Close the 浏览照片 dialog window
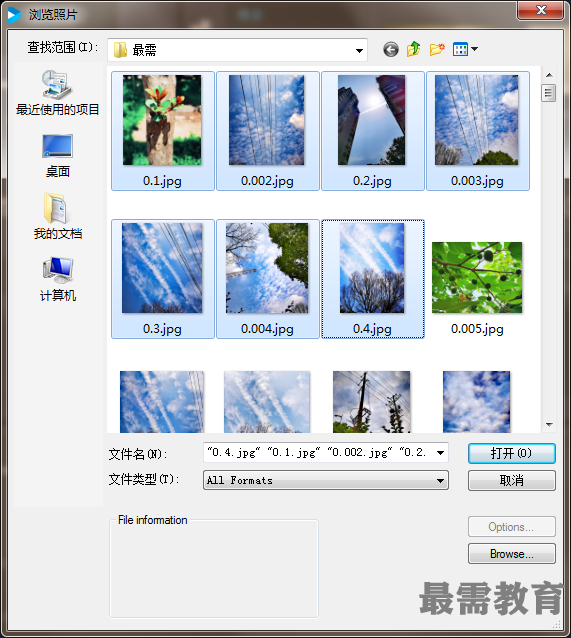 tap(540, 11)
